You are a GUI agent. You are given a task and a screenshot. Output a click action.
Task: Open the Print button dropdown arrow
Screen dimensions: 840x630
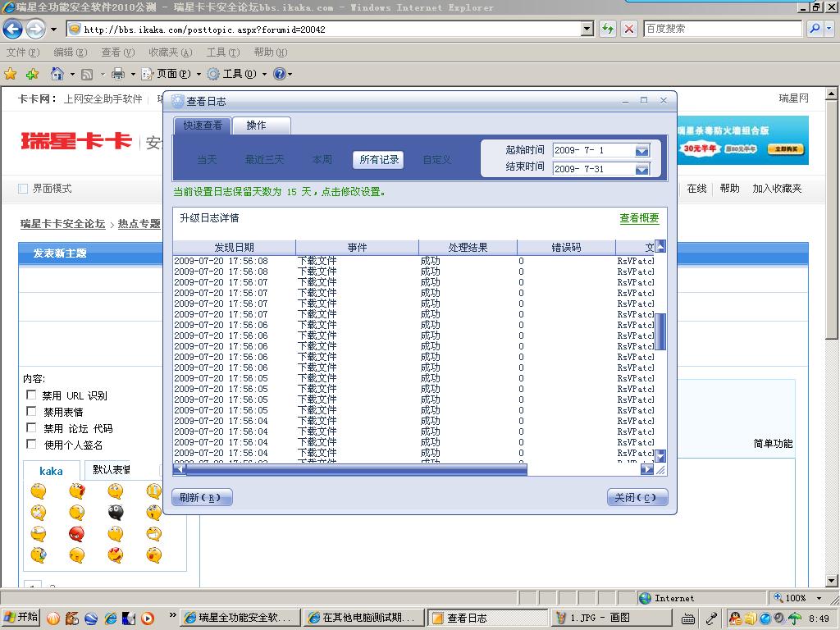133,74
